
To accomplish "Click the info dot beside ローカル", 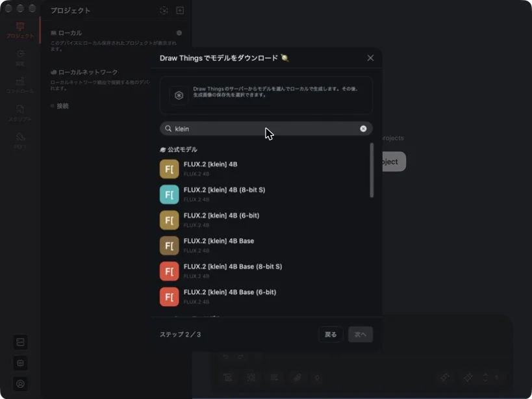I will click(179, 33).
